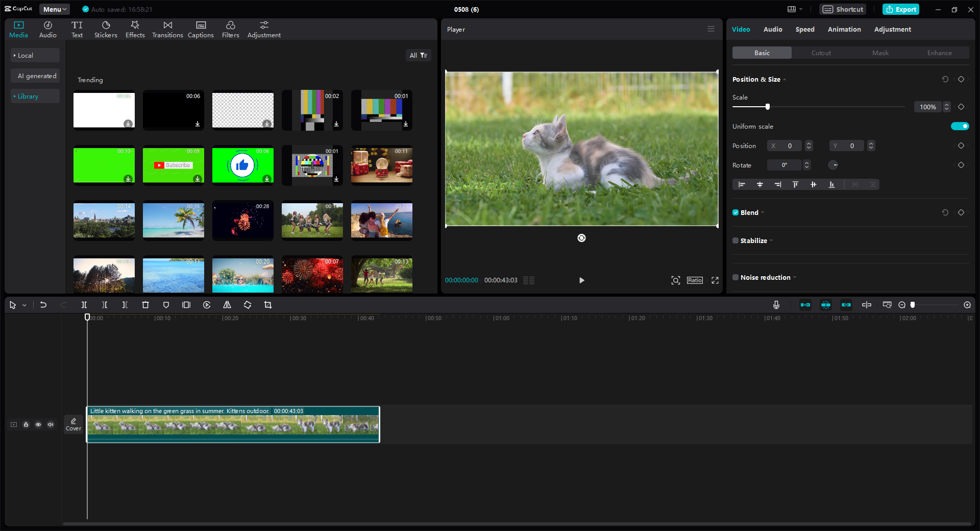Select the green screen Subscribe thumbnail
Image resolution: width=980 pixels, height=531 pixels.
(x=173, y=165)
